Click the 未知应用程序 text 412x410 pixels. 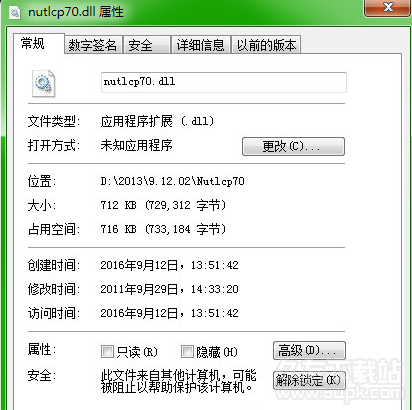(136, 145)
